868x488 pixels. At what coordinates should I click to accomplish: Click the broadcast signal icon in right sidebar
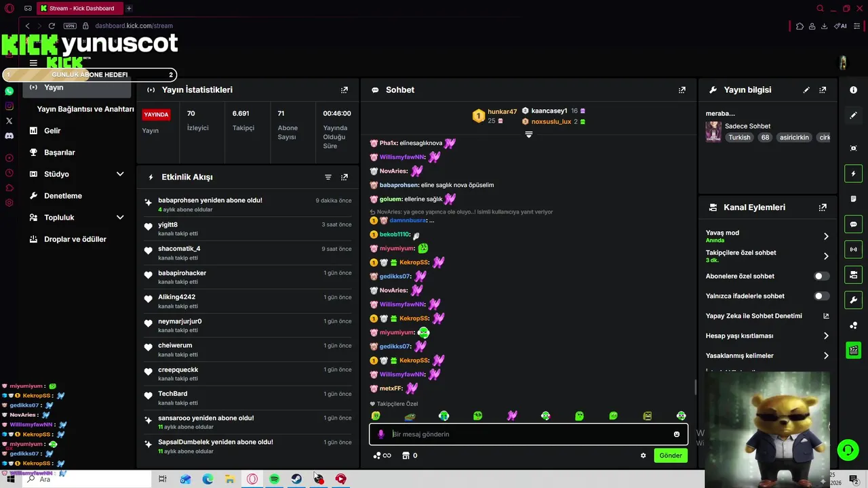point(853,249)
